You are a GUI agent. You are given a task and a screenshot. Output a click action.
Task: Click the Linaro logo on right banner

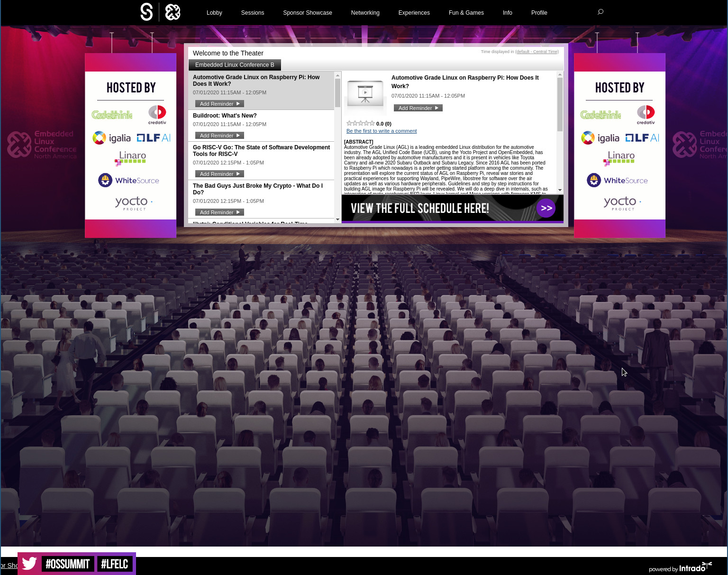tap(619, 158)
